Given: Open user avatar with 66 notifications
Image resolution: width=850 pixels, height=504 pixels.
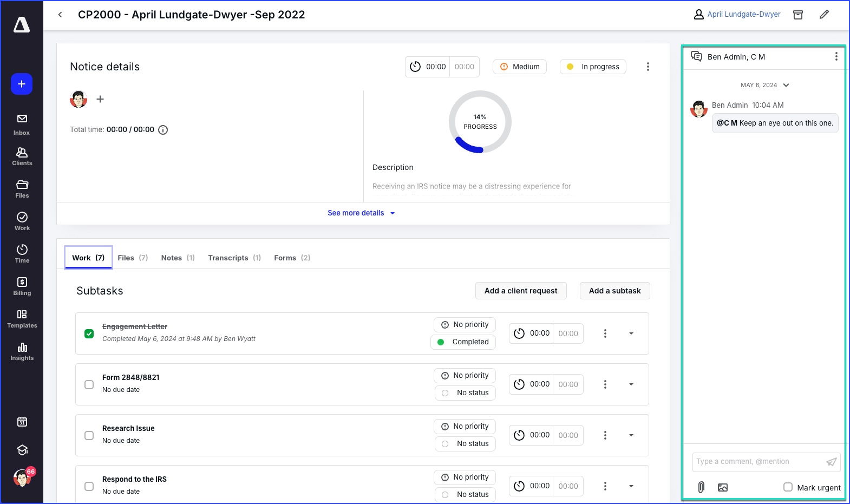Looking at the screenshot, I should pos(22,477).
